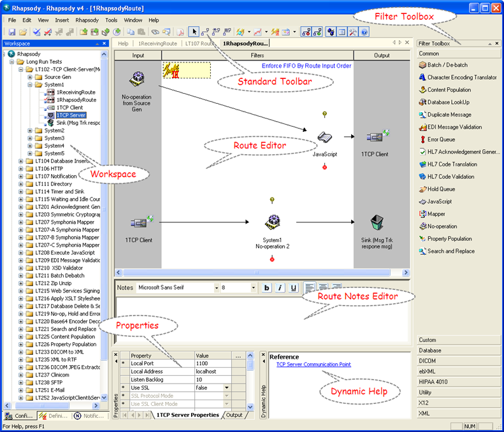The width and height of the screenshot is (504, 432).
Task: Click the copy toolbar icon
Action: (130, 32)
